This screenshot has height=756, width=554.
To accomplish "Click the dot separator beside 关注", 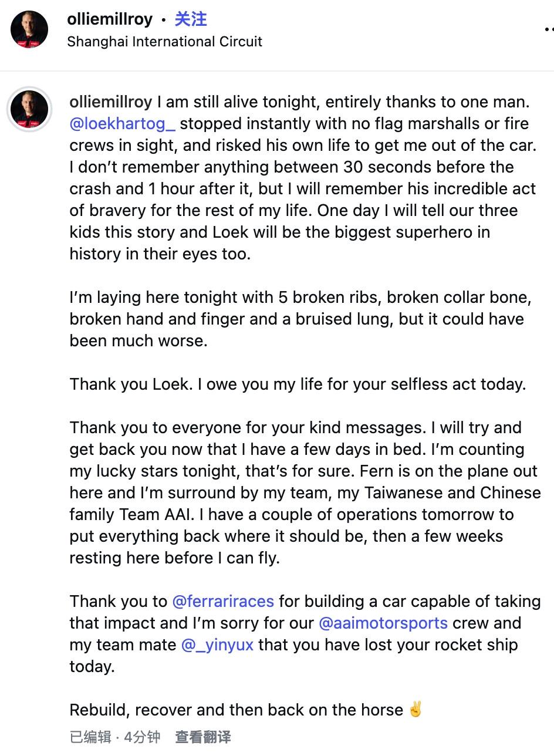I will pos(164,20).
